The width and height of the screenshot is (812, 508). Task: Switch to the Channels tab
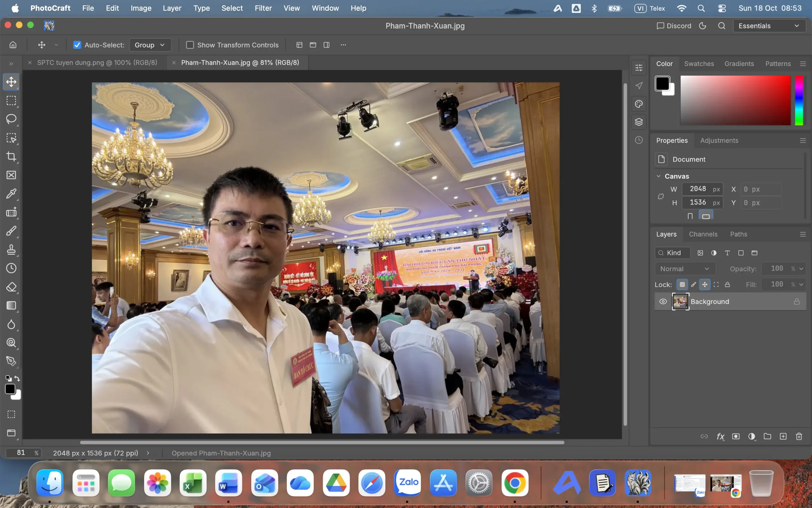click(703, 234)
